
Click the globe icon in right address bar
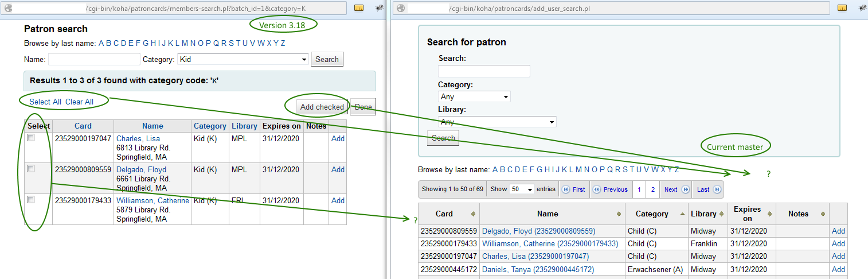(x=401, y=8)
